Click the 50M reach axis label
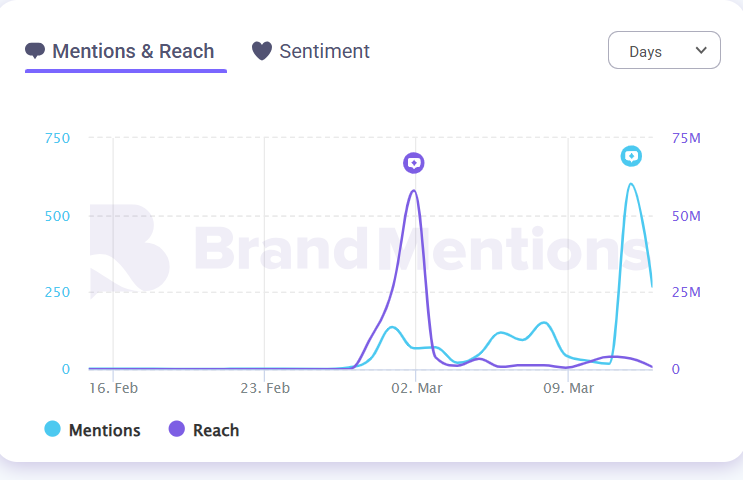The height and width of the screenshot is (480, 743). click(686, 216)
